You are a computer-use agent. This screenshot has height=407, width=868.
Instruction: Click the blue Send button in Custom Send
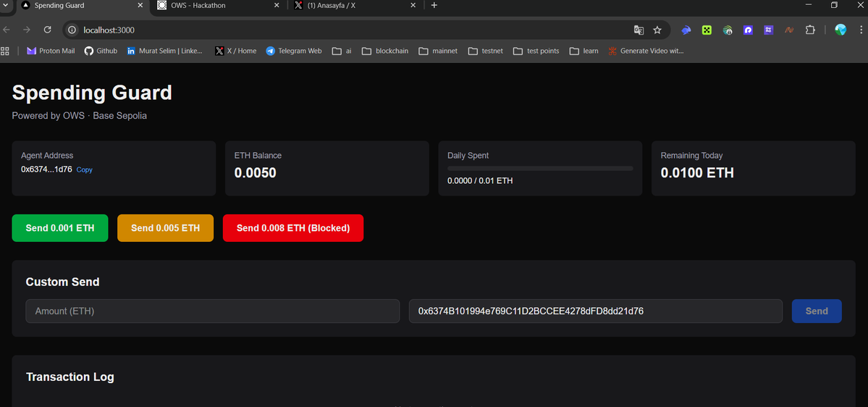pos(817,311)
